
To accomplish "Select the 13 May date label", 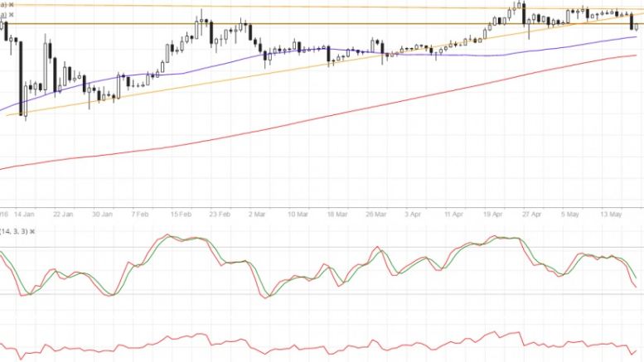I will click(610, 214).
